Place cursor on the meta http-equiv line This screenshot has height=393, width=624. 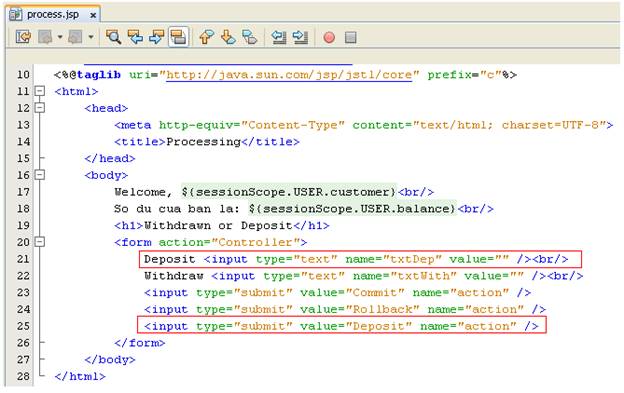click(364, 125)
